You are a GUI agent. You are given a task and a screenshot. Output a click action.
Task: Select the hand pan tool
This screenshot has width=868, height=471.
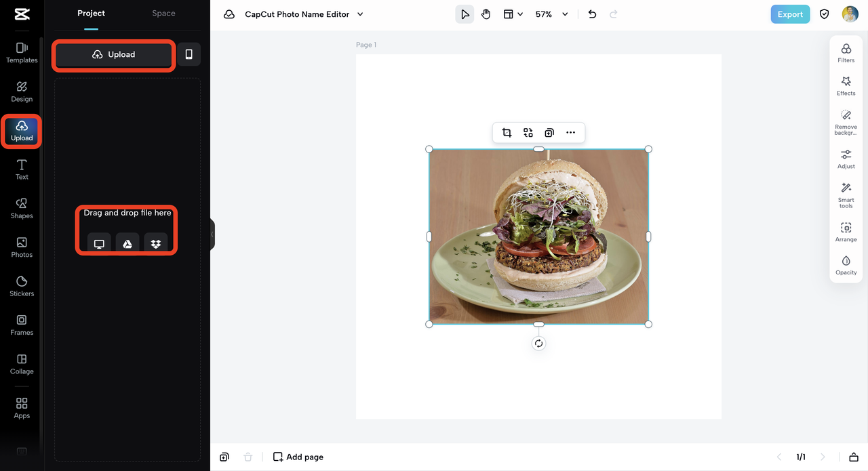tap(486, 14)
